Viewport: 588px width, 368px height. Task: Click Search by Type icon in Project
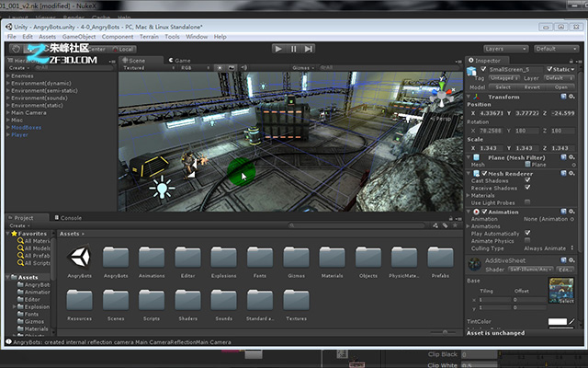tap(435, 225)
